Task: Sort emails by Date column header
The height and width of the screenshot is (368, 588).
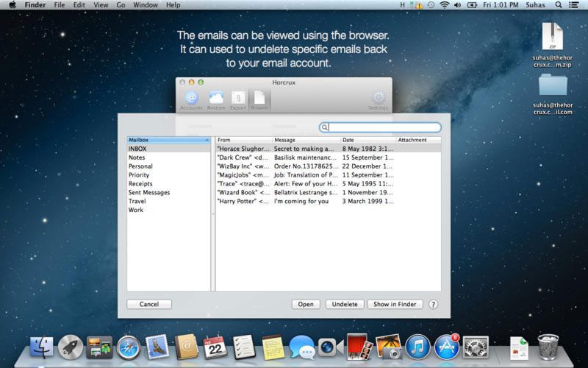Action: point(367,140)
